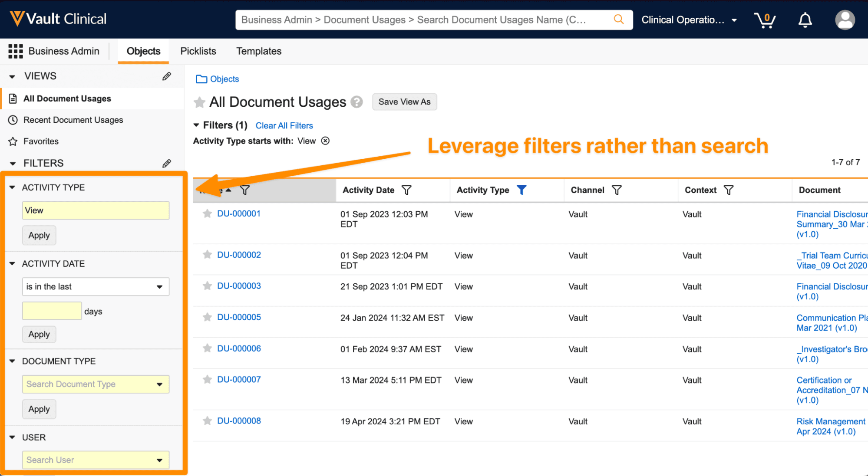
Task: Click the Vault Clinical logo
Action: tap(58, 19)
